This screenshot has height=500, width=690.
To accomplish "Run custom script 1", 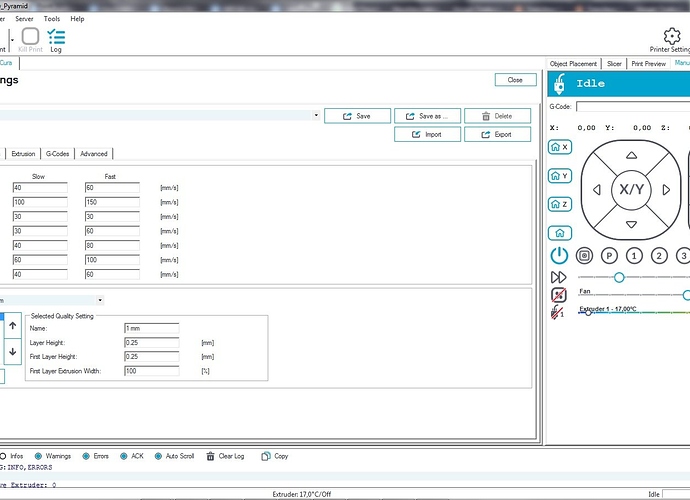I will pos(634,256).
